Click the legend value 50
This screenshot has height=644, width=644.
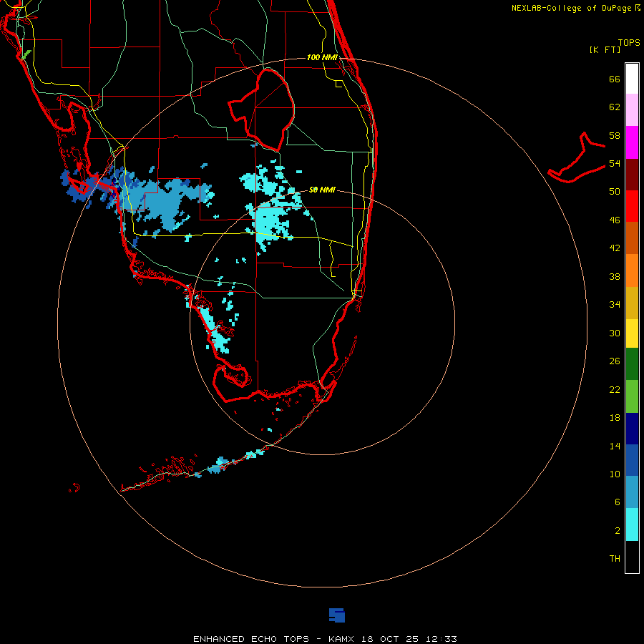[615, 192]
